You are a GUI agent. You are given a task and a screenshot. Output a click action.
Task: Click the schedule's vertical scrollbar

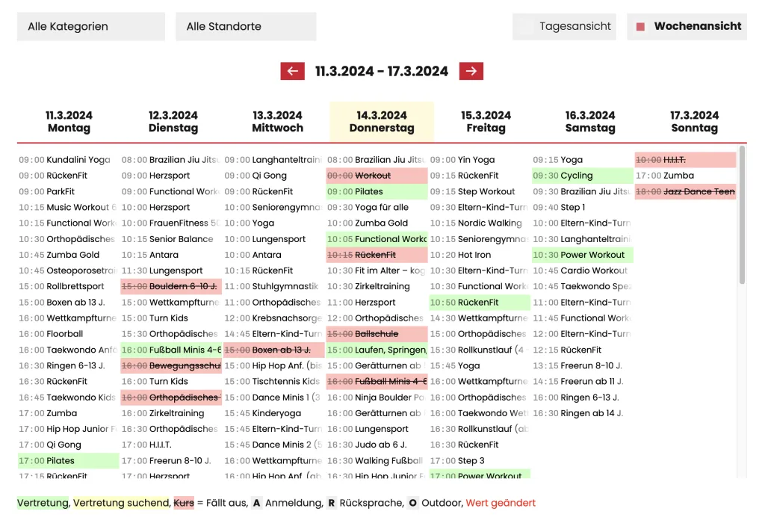point(742,214)
